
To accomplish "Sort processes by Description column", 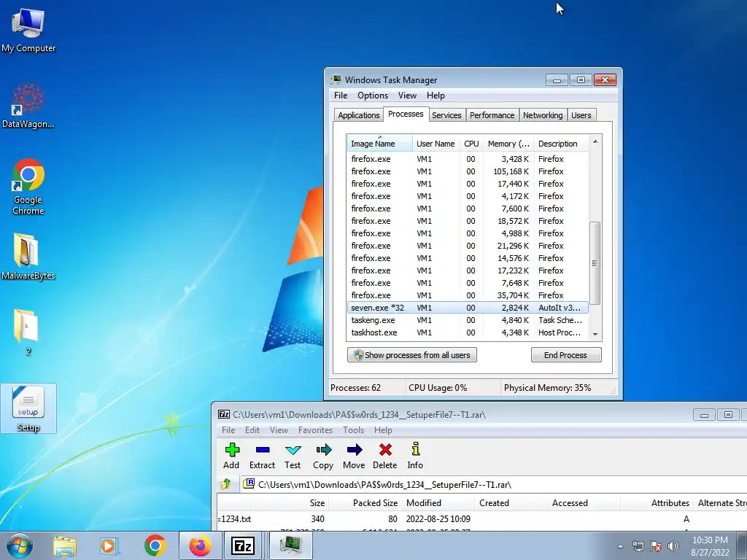I will (561, 144).
